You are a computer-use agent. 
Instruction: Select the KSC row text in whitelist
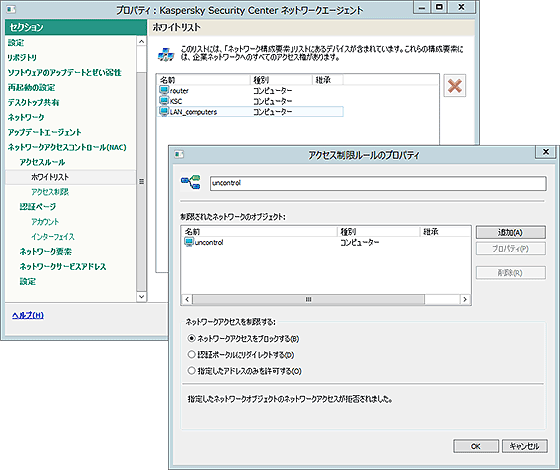pyautogui.click(x=176, y=101)
